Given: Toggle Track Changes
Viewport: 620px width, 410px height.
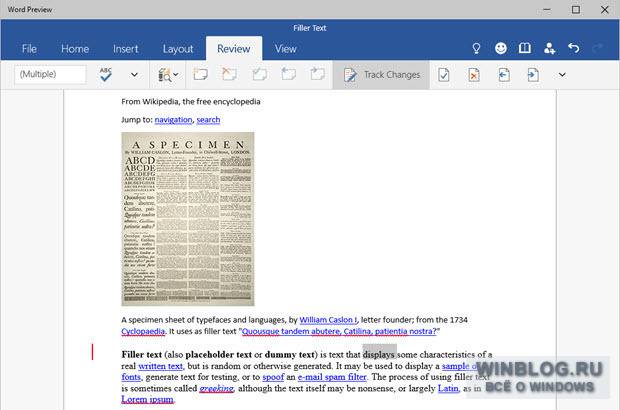Looking at the screenshot, I should tap(381, 75).
